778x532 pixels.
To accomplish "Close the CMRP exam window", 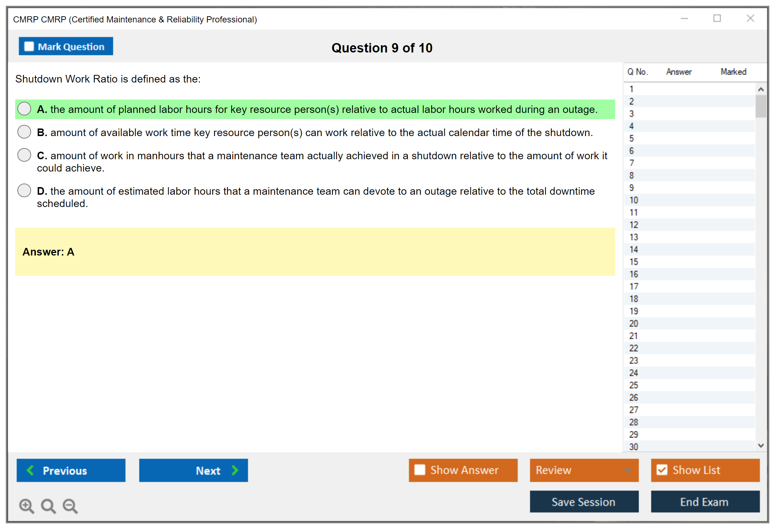I will pos(750,18).
